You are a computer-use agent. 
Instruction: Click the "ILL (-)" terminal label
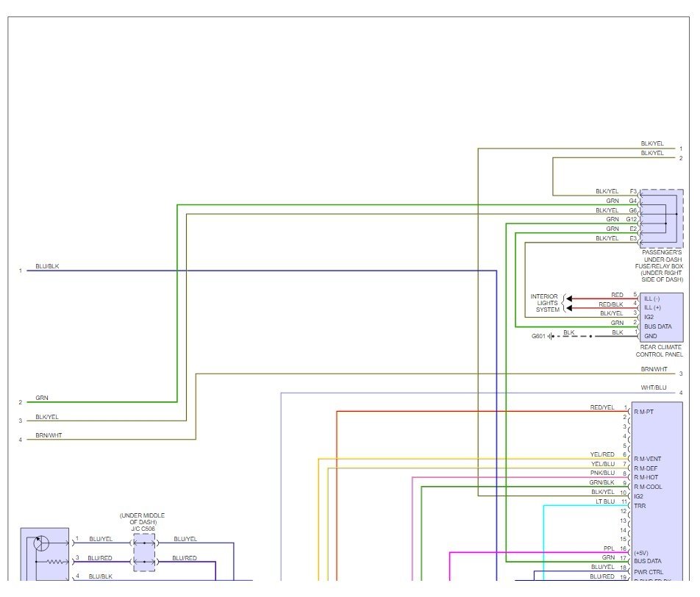[651, 298]
